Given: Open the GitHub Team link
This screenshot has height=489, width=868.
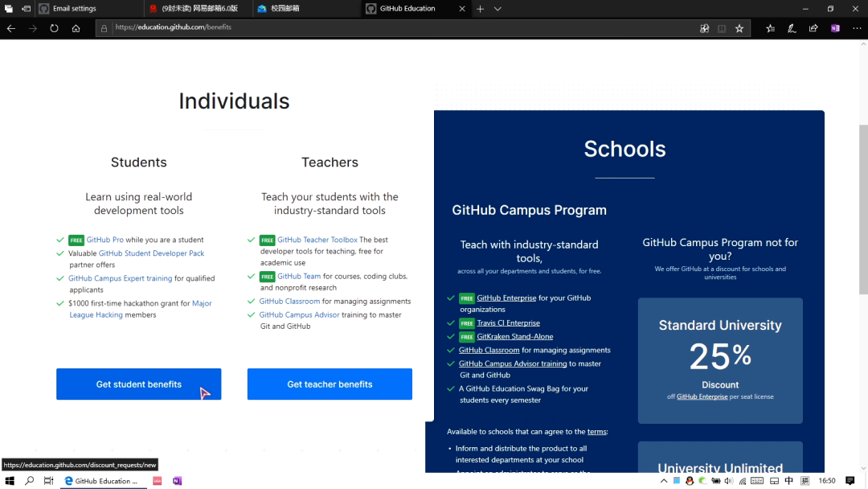Looking at the screenshot, I should [x=299, y=276].
